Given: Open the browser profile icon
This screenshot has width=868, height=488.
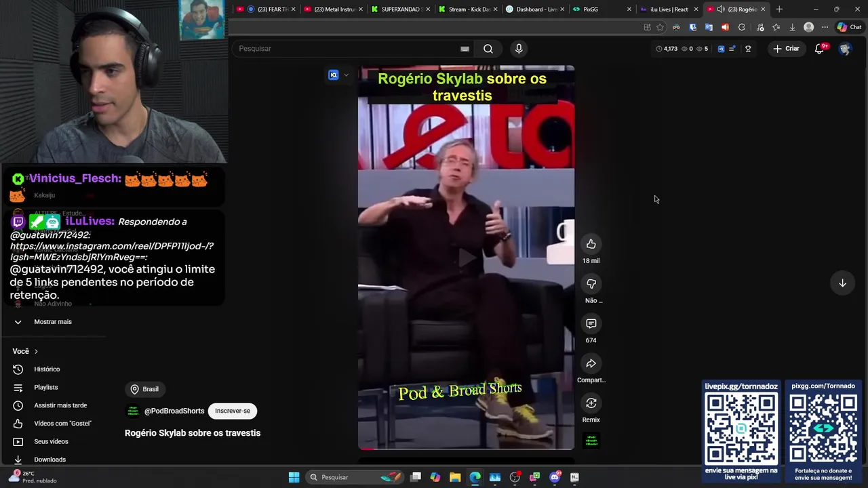Looking at the screenshot, I should (808, 27).
